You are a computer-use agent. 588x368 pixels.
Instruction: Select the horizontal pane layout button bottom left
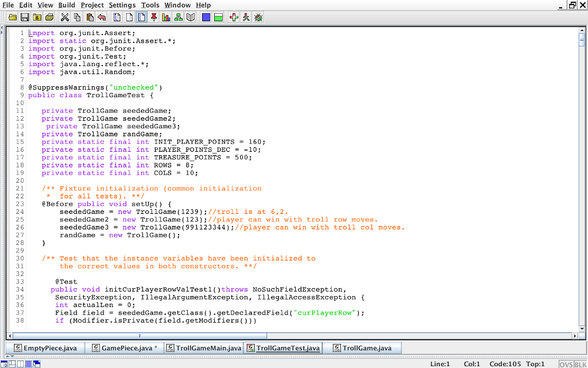click(12, 364)
